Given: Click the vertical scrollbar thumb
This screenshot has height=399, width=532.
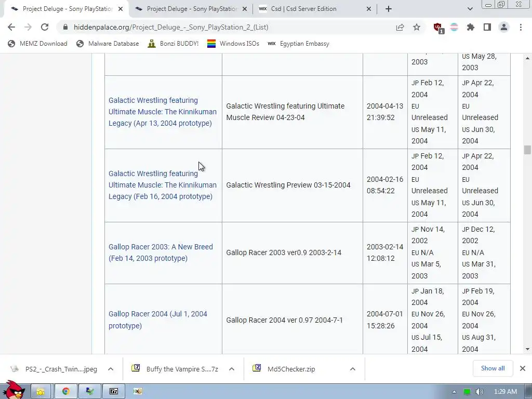Looking at the screenshot, I should coord(527,150).
